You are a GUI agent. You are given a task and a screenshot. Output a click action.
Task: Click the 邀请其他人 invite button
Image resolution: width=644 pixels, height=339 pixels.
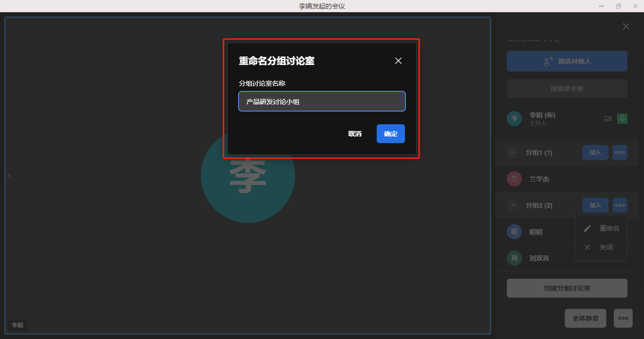pos(567,61)
